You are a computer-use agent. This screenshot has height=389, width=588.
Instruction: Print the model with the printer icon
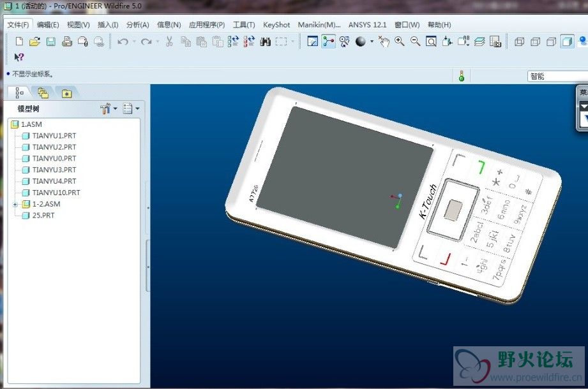pos(67,41)
